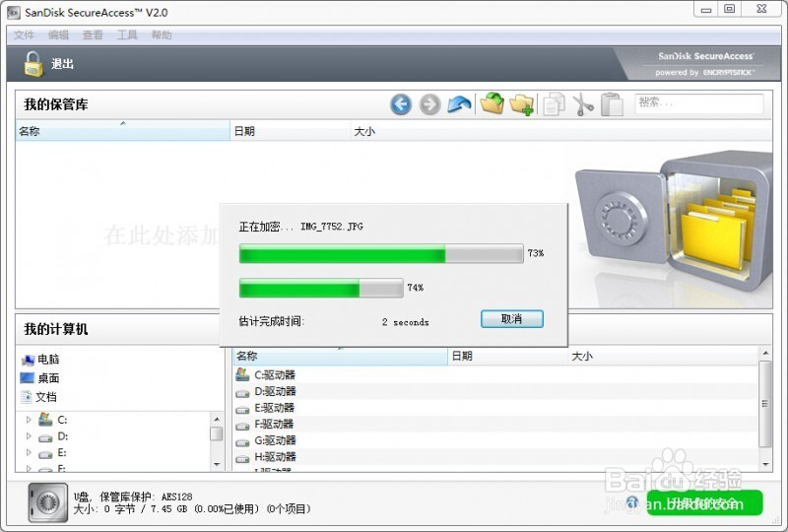Screen dimensions: 788x532
Task: Click the vault safe icon in status bar
Action: (x=47, y=501)
